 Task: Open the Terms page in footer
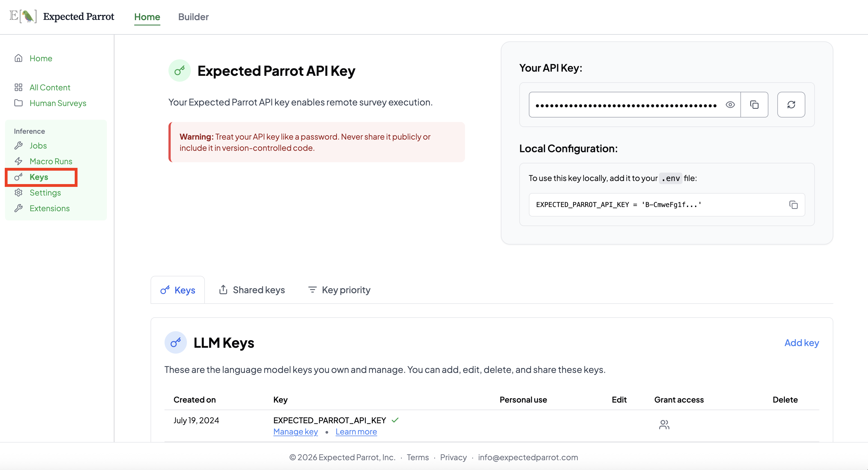pyautogui.click(x=417, y=457)
